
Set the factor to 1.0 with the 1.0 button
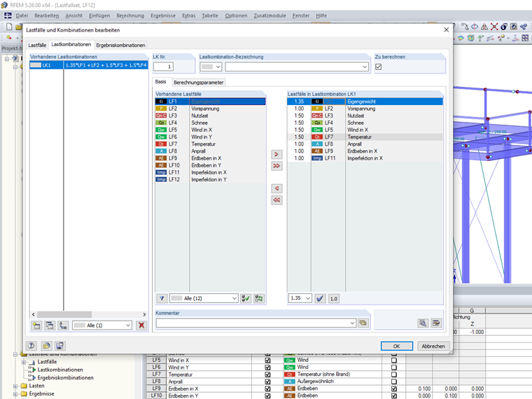tap(334, 298)
